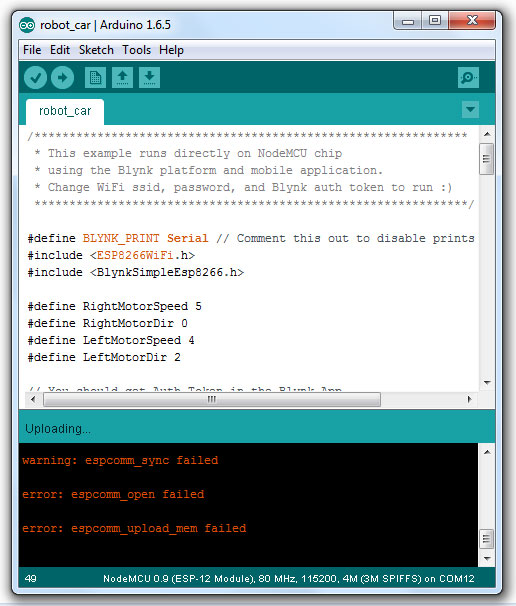This screenshot has height=606, width=516.
Task: Open the Serial Monitor magnifier icon
Action: (468, 78)
